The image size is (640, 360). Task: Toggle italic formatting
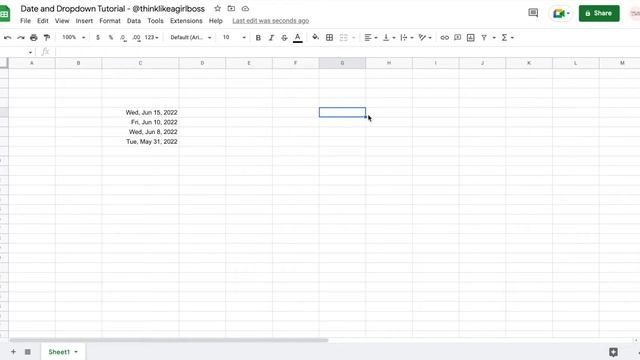tap(271, 38)
